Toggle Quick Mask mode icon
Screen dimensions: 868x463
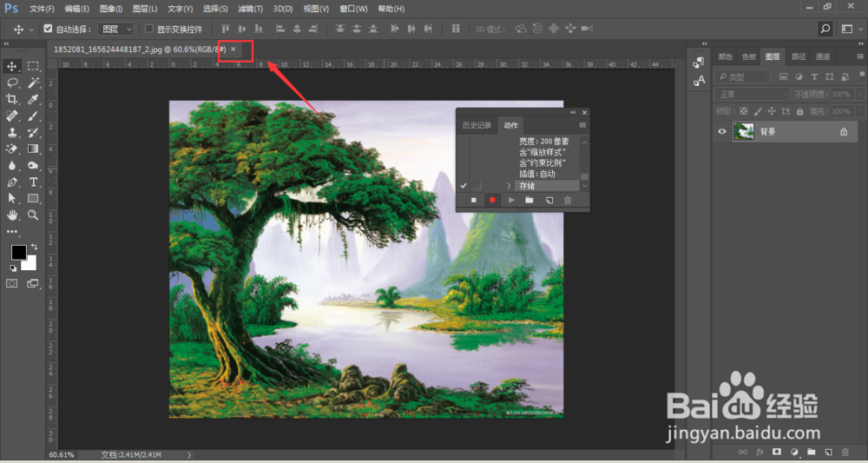(11, 283)
